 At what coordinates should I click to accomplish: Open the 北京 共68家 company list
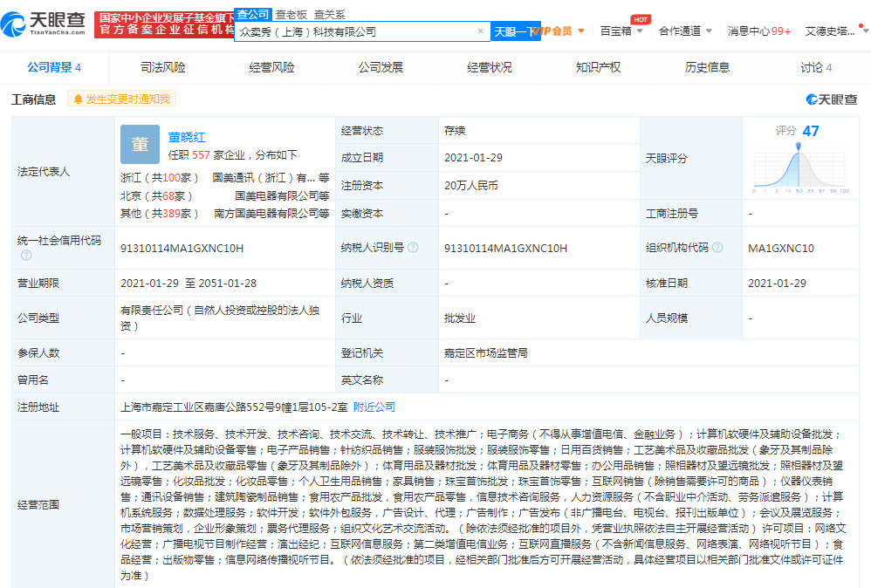[156, 196]
